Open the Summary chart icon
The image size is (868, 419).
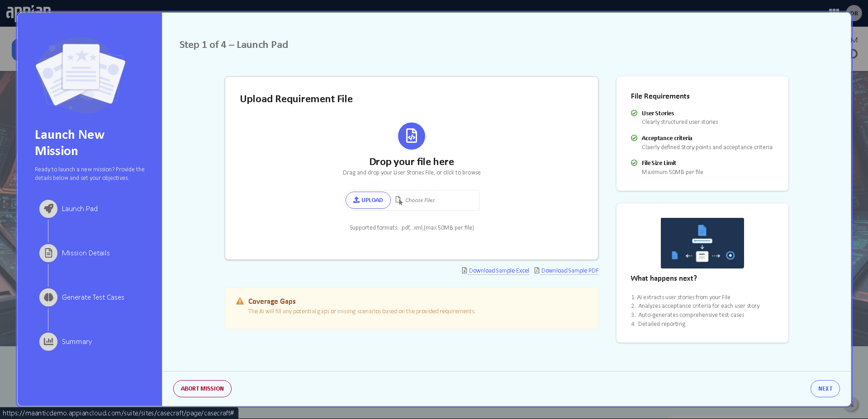(x=48, y=342)
